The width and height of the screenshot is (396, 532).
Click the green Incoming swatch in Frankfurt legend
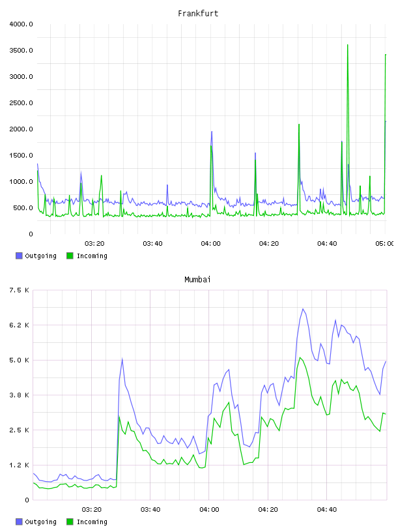(x=70, y=256)
